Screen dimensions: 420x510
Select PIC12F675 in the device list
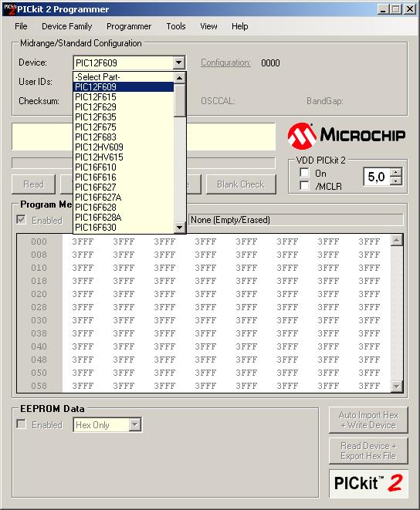(124, 127)
